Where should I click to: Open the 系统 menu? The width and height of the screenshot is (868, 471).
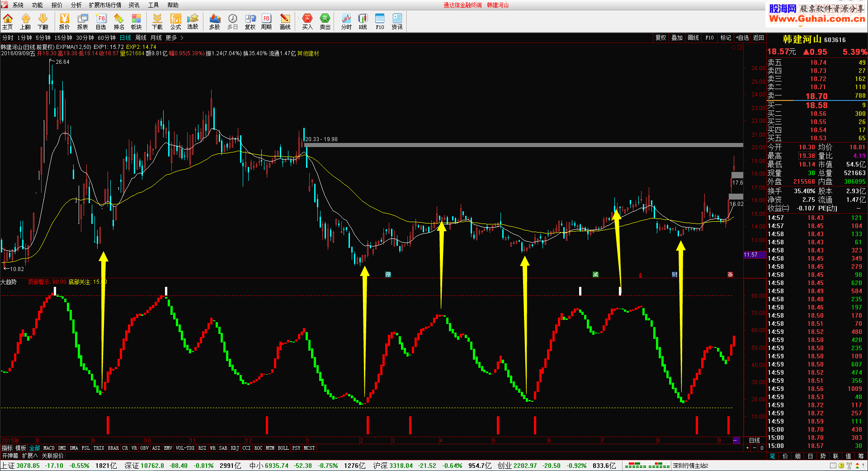click(18, 5)
